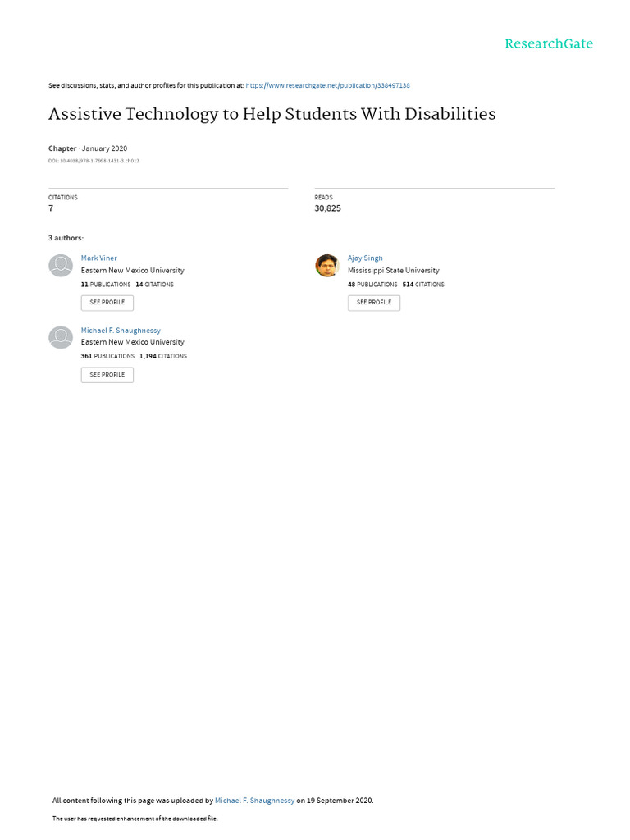This screenshot has width=630, height=840.
Task: Open the ResearchGate publication URL link
Action: point(327,85)
